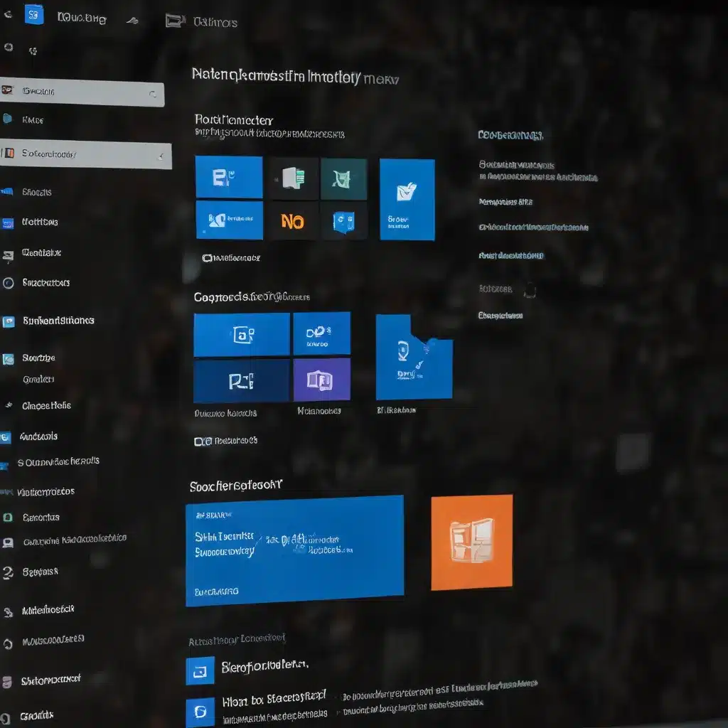Click the blue app logo icon in header
The image size is (728, 728).
click(x=34, y=15)
